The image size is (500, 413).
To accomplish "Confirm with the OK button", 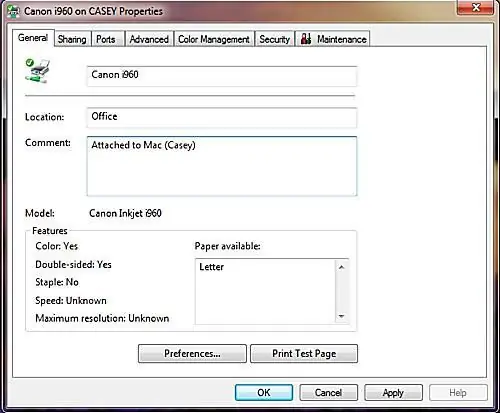I will point(264,392).
